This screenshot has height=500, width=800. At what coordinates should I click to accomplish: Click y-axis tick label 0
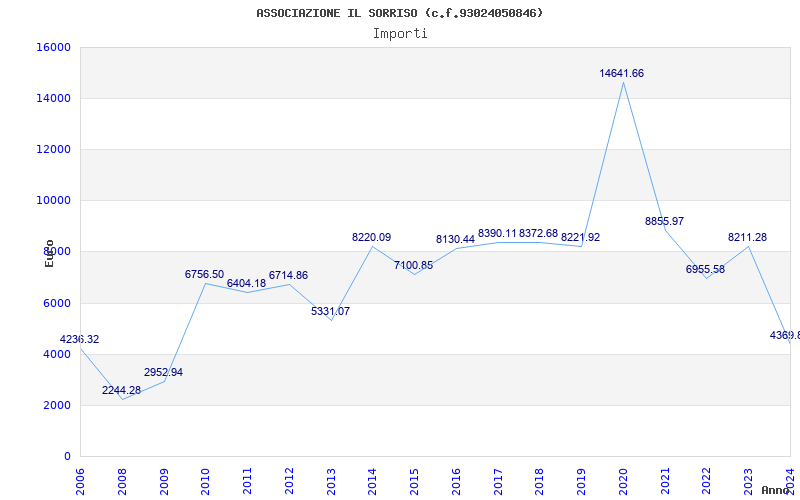tap(67, 456)
